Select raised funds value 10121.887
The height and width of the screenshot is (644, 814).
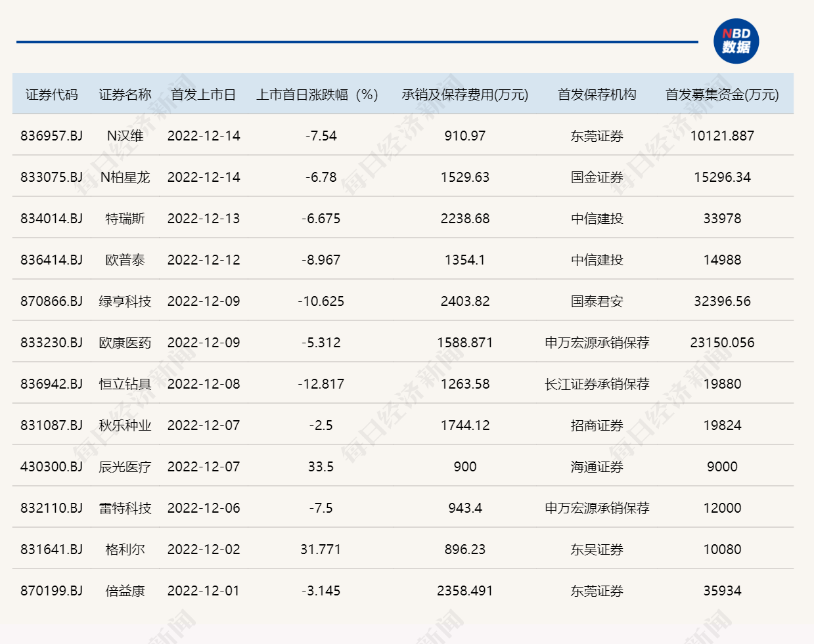pos(722,136)
